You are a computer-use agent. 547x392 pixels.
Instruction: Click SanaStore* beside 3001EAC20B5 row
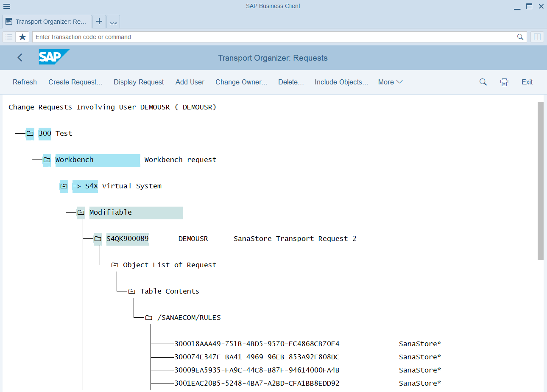tap(420, 383)
